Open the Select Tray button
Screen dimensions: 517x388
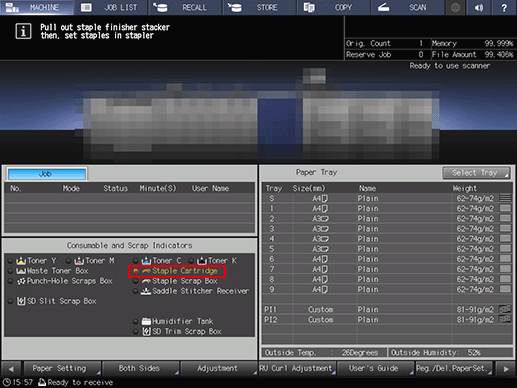(x=476, y=173)
